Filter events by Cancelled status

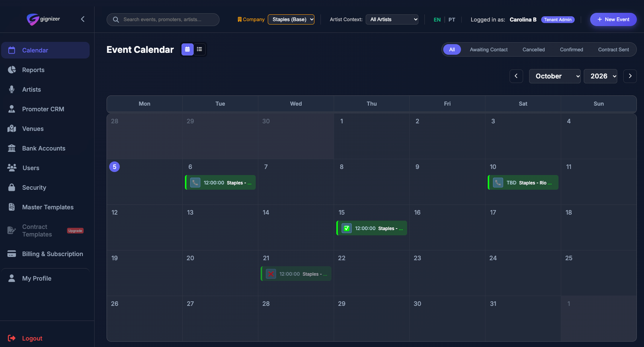click(x=534, y=50)
